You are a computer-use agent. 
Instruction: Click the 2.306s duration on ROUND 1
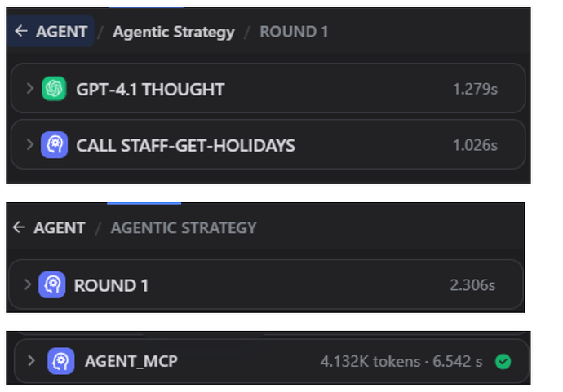[472, 285]
